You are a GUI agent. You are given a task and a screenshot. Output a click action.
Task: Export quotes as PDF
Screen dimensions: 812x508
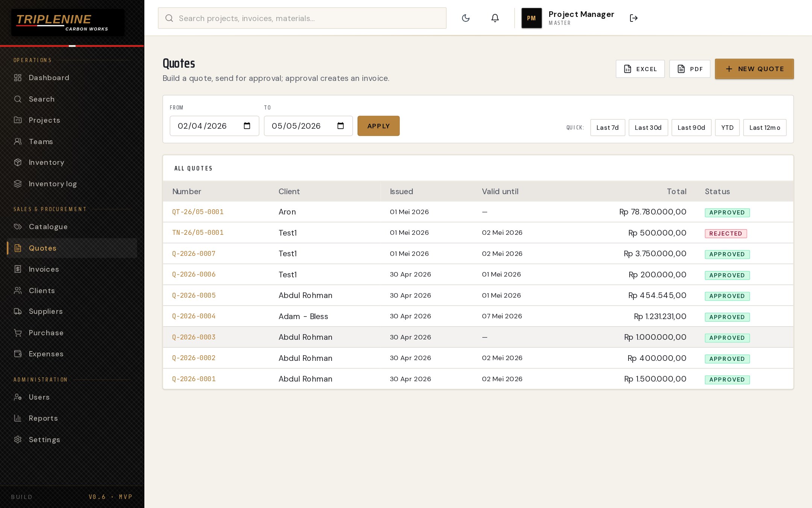coord(690,69)
